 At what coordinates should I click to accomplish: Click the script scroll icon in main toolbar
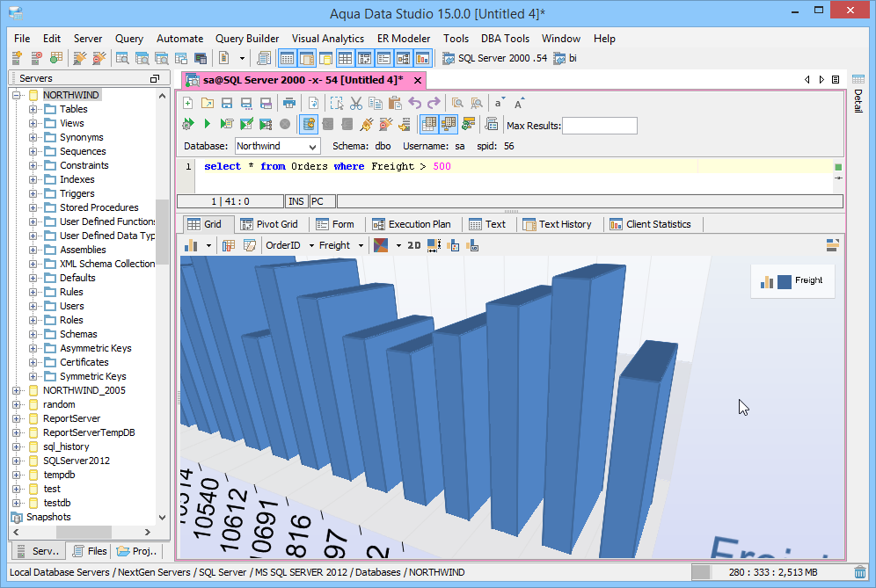point(264,58)
